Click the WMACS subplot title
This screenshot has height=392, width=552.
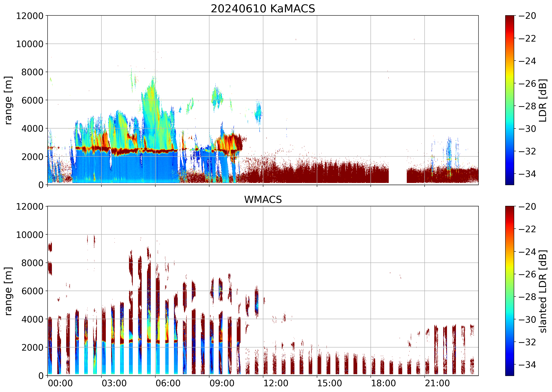click(263, 200)
